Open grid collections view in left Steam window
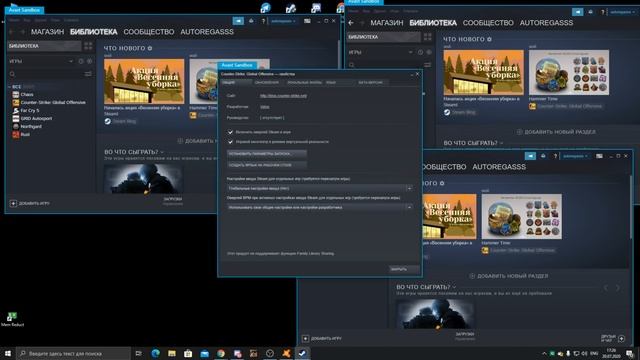The height and width of the screenshot is (360, 640). (88, 46)
